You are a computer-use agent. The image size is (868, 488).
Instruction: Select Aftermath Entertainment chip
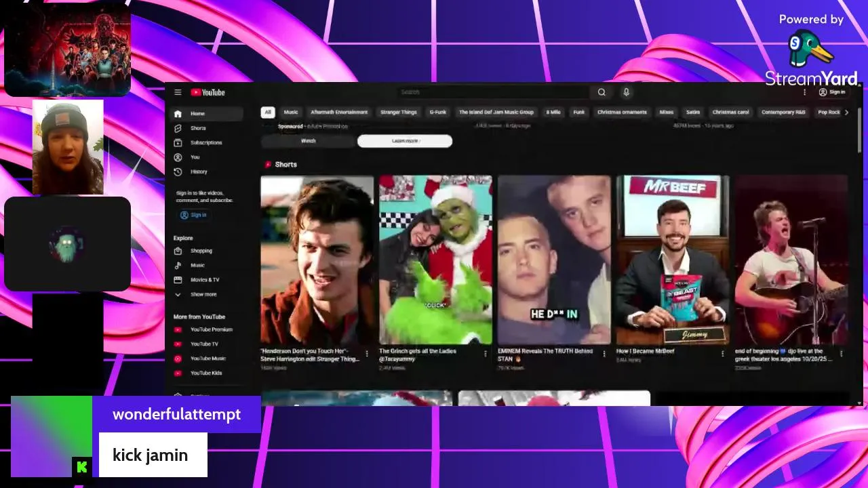click(x=339, y=112)
